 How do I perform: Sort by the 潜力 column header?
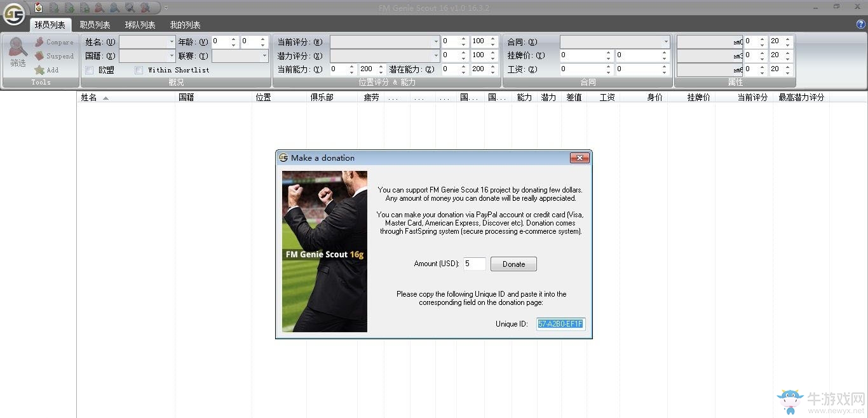pos(548,97)
